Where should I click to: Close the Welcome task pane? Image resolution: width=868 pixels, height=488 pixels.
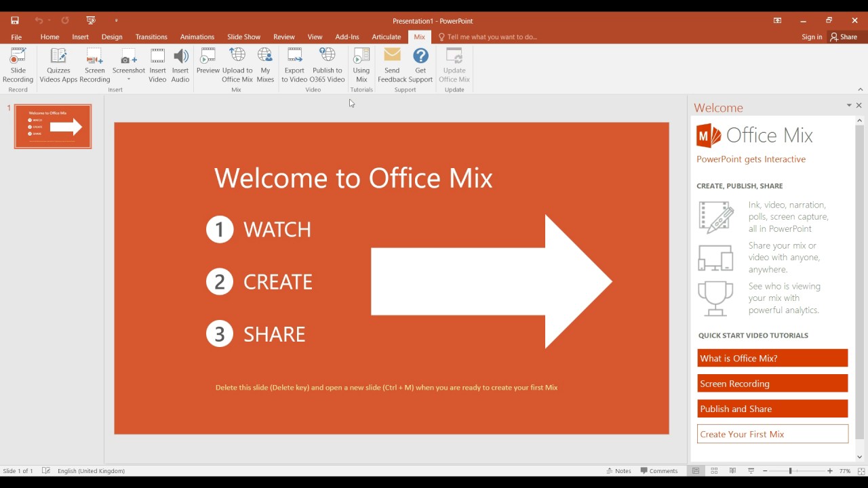[x=859, y=106]
